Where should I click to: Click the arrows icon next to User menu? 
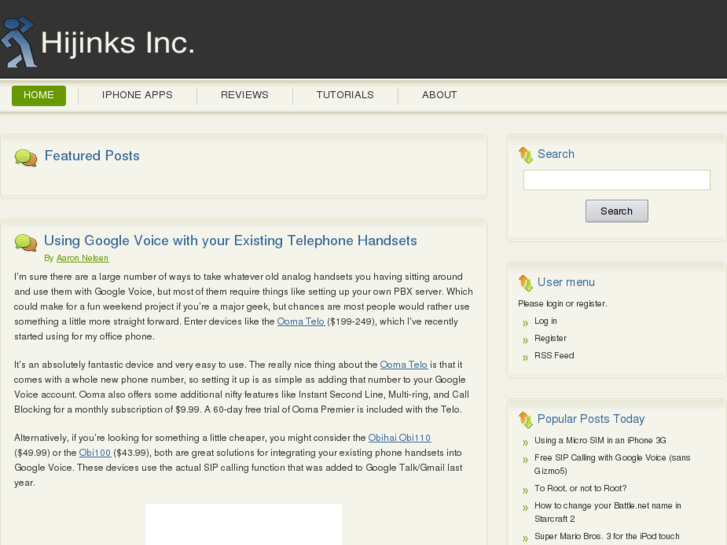525,283
